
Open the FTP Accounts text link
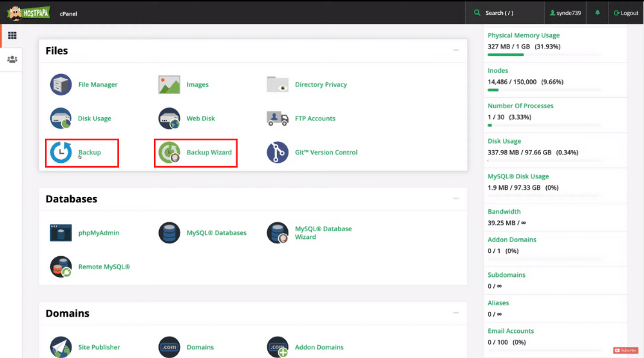tap(315, 118)
